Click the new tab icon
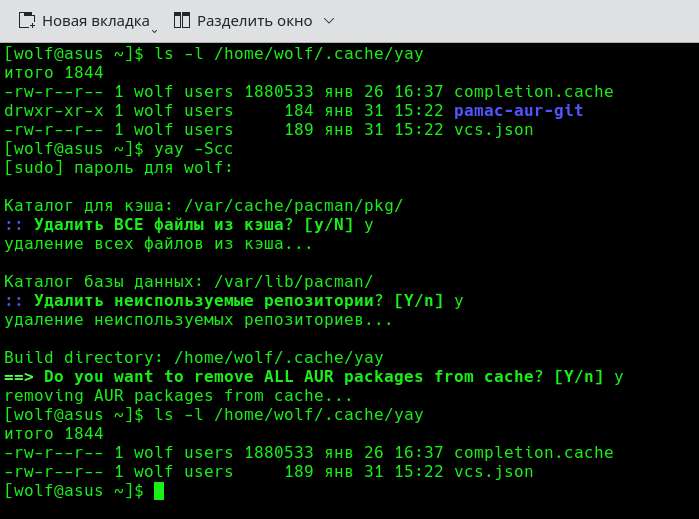The image size is (699, 519). click(27, 20)
